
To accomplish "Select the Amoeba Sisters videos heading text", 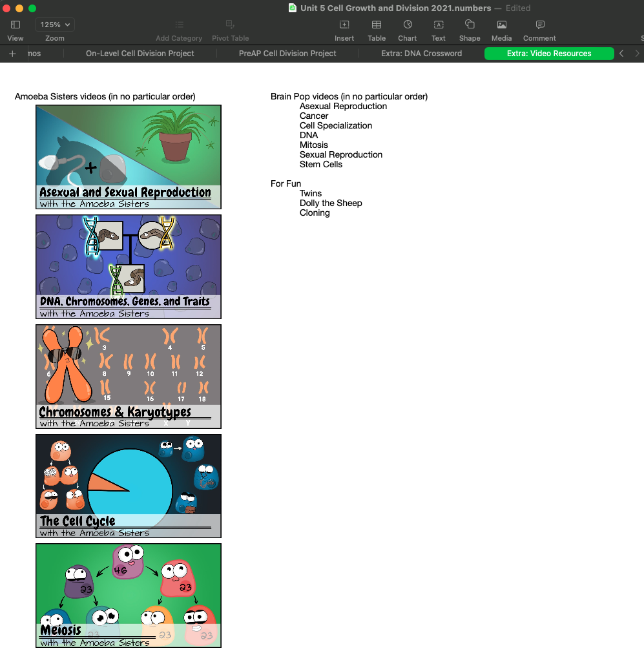I will coord(105,97).
